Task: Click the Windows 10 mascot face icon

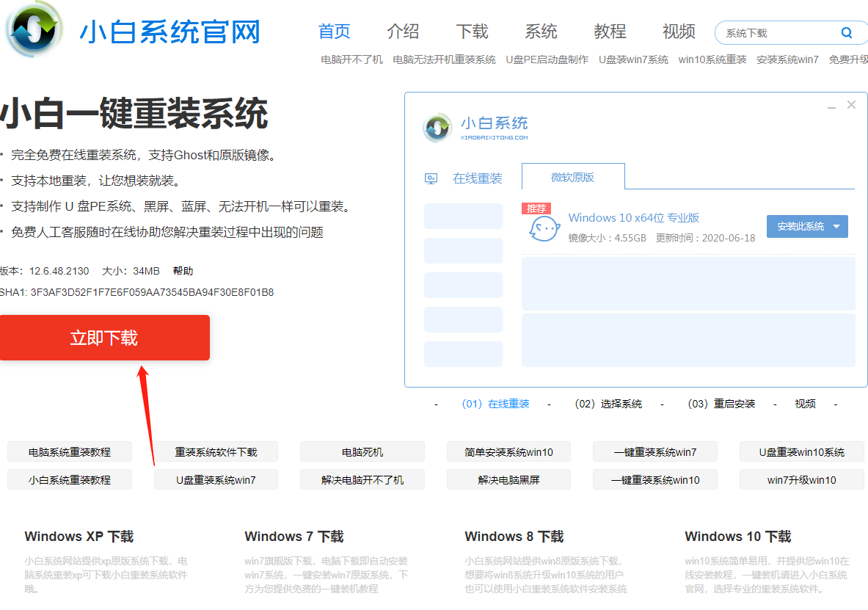Action: pos(544,228)
